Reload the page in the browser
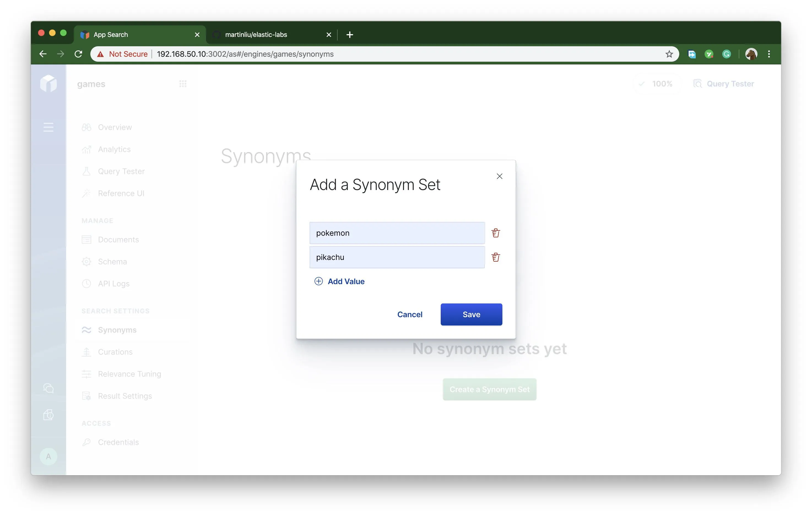Screen dimensions: 812x516 (78, 54)
